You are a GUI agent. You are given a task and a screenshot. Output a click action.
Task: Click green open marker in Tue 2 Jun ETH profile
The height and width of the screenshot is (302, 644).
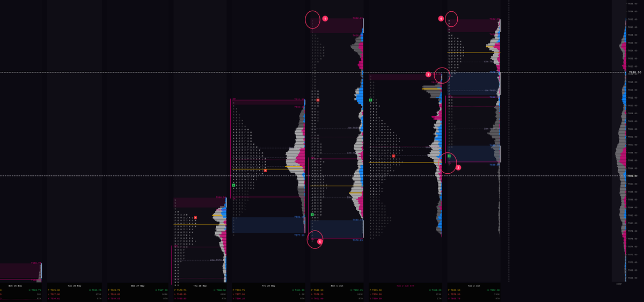tap(370, 100)
